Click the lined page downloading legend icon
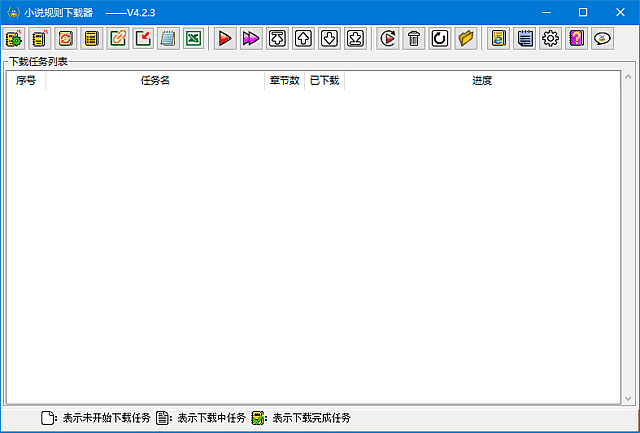Image resolution: width=640 pixels, height=433 pixels. pos(162,418)
